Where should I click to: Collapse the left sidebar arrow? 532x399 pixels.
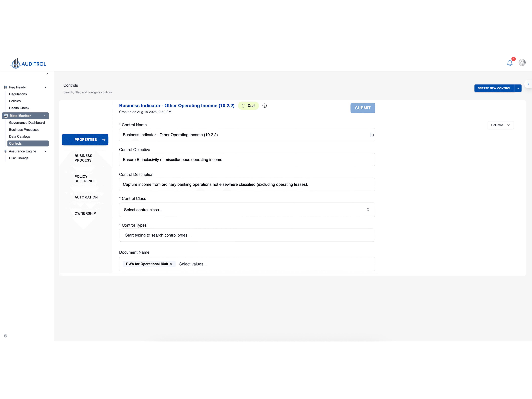[x=47, y=74]
